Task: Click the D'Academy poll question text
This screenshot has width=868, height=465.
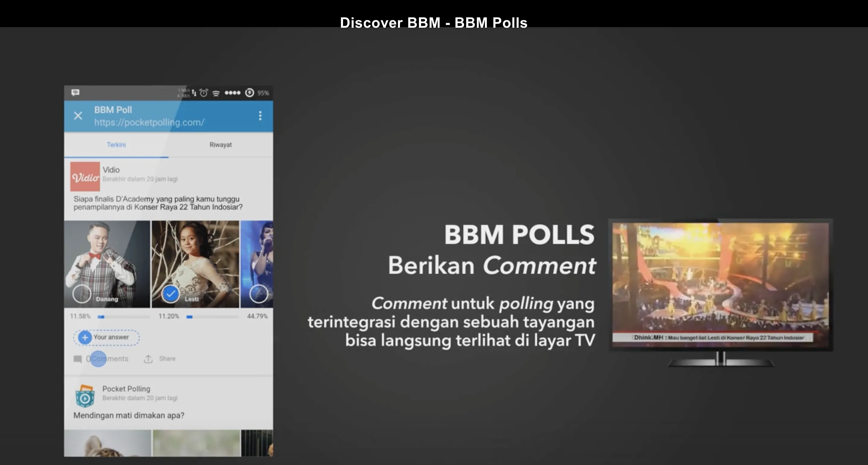Action: tap(158, 203)
